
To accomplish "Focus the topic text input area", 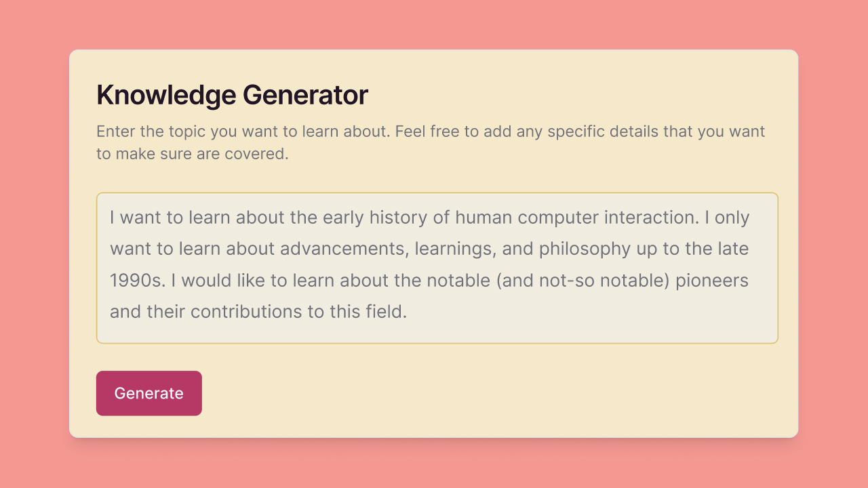I will click(x=437, y=268).
